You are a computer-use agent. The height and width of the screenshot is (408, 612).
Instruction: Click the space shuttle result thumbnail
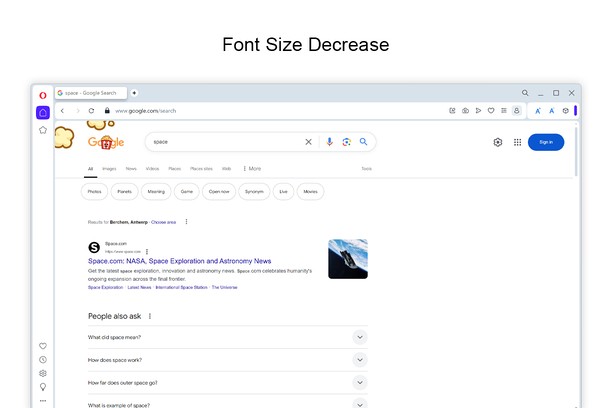pos(348,259)
